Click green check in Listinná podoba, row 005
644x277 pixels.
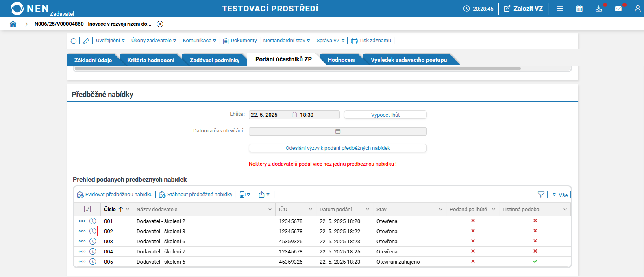(x=535, y=261)
